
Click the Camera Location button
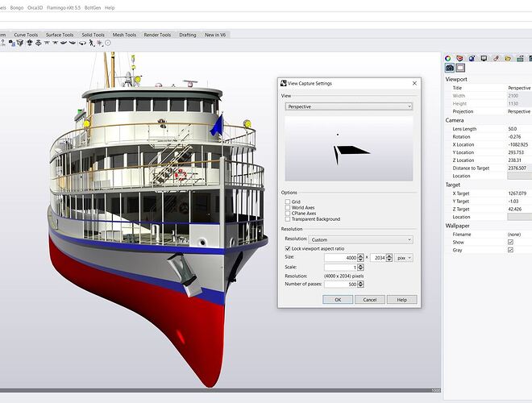click(x=519, y=176)
